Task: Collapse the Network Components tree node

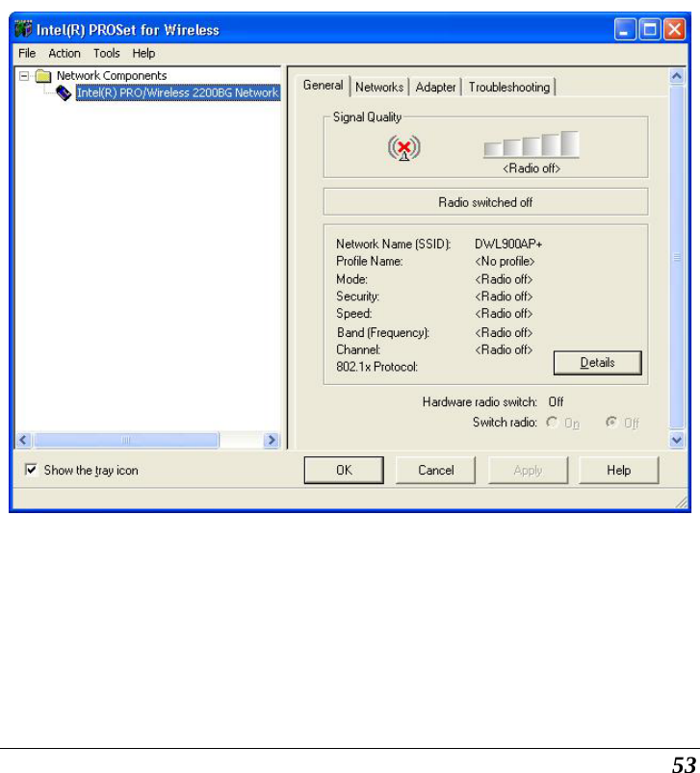Action: [24, 76]
